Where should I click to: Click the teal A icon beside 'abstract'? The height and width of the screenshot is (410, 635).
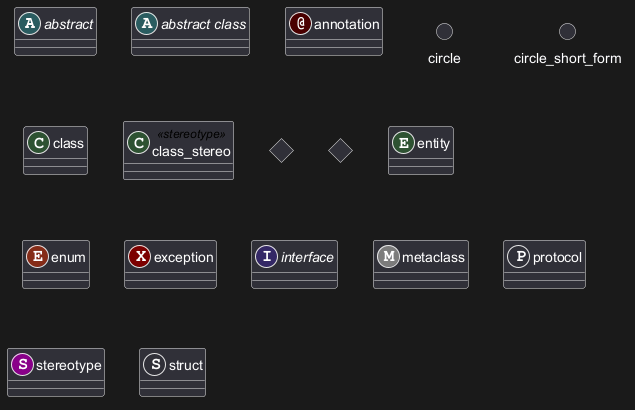coord(30,24)
